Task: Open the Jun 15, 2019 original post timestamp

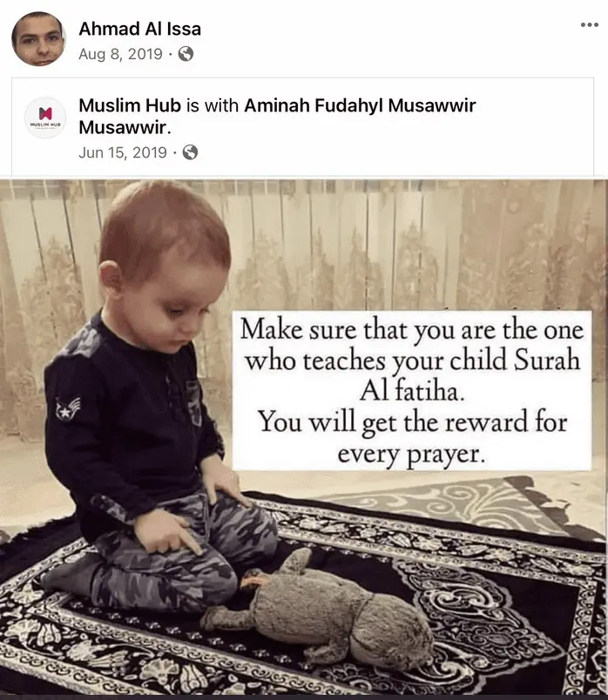Action: pos(123,152)
